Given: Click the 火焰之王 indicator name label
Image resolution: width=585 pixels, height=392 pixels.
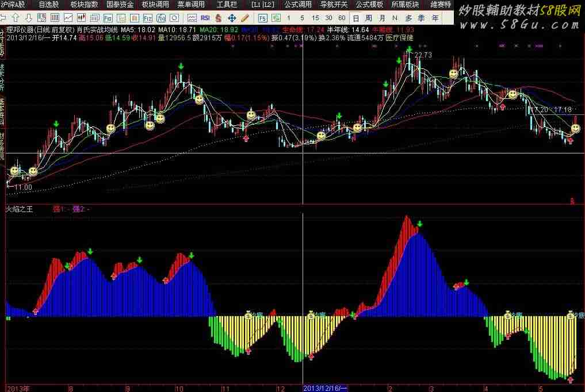Looking at the screenshot, I should [20, 209].
